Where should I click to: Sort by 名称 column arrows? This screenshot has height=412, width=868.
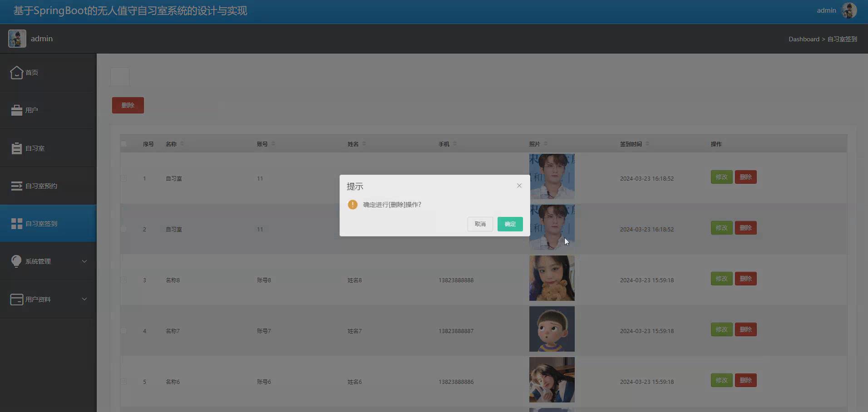click(182, 144)
